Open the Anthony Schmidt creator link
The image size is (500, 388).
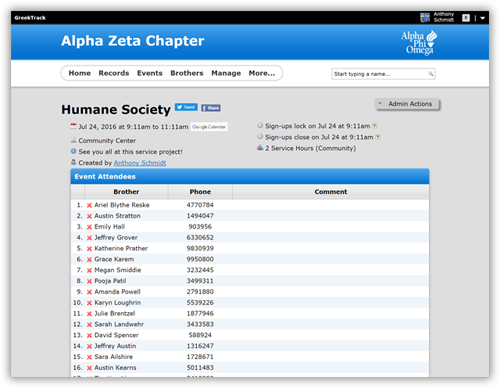click(140, 163)
